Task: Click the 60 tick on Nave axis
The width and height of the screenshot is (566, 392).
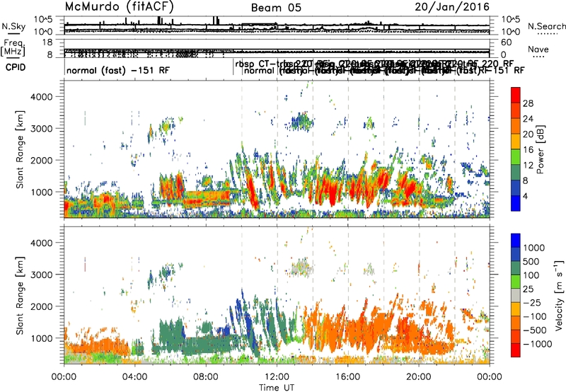Action: pos(507,42)
